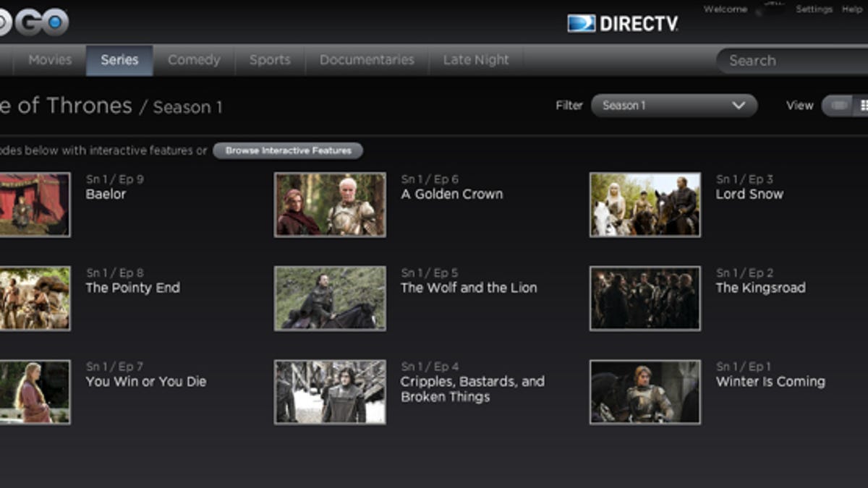Open the Late Night tab
Screen dimensions: 868x488
pyautogui.click(x=475, y=60)
